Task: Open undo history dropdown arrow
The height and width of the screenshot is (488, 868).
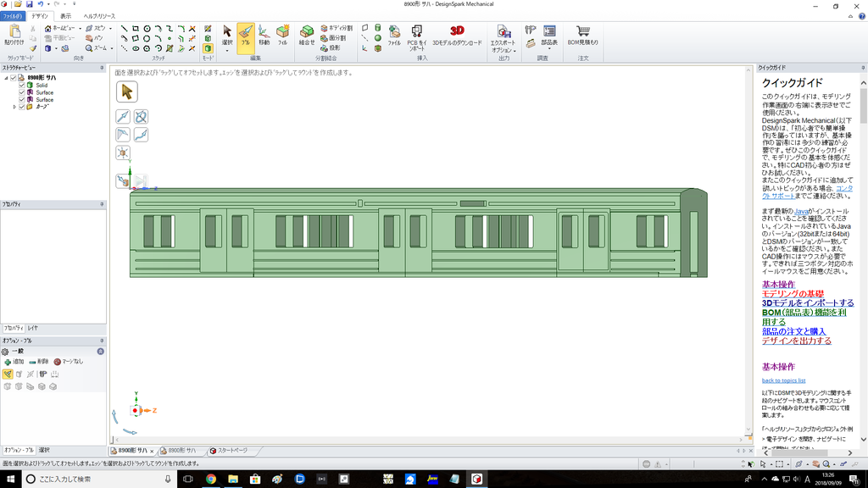Action: pos(48,4)
